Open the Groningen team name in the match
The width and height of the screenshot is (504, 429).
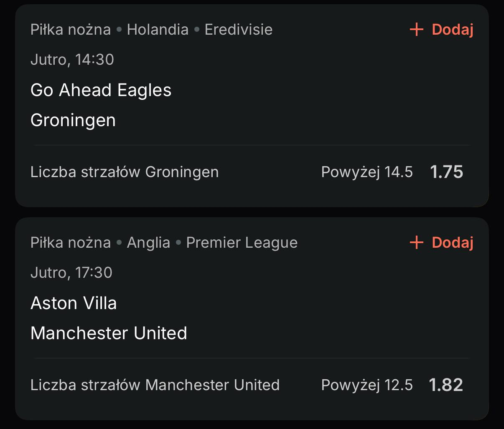73,120
